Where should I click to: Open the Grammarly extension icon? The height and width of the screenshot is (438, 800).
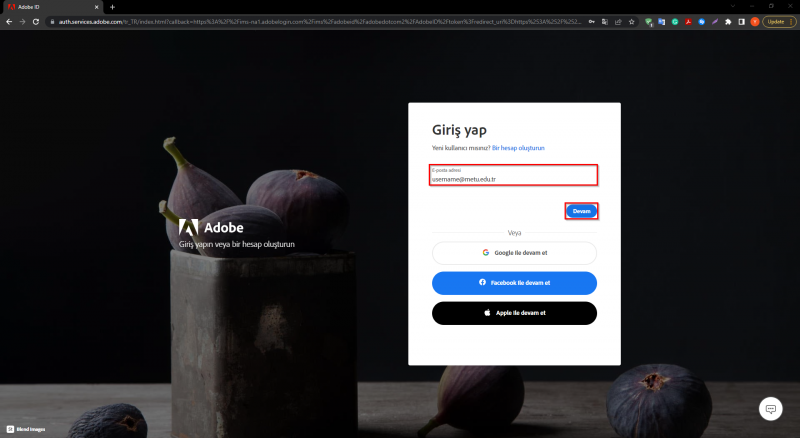675,22
